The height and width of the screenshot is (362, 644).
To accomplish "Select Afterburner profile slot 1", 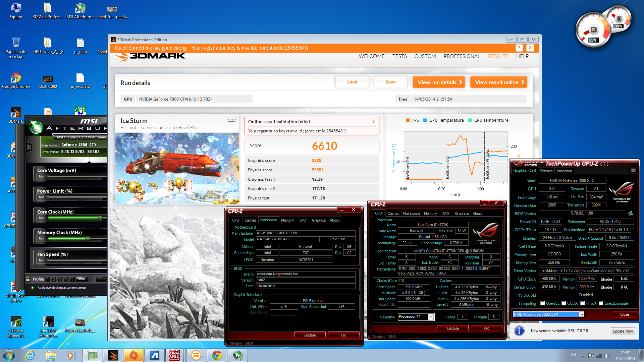I will 48,279.
